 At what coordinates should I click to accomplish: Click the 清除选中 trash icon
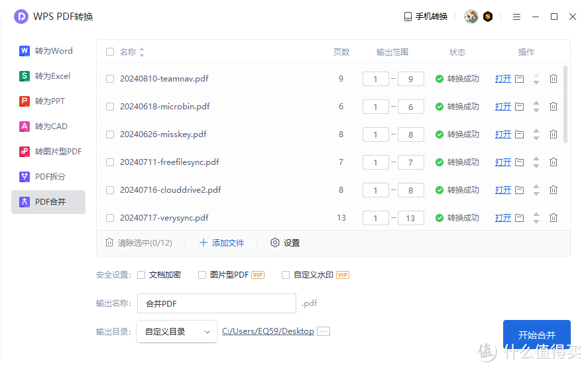(x=109, y=242)
